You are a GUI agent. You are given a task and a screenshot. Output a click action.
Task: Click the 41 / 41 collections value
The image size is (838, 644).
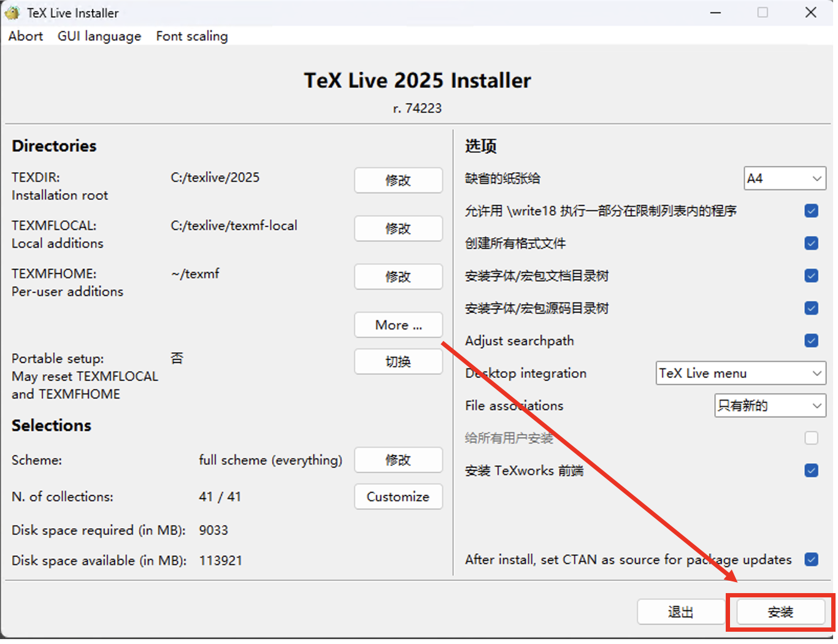[220, 497]
